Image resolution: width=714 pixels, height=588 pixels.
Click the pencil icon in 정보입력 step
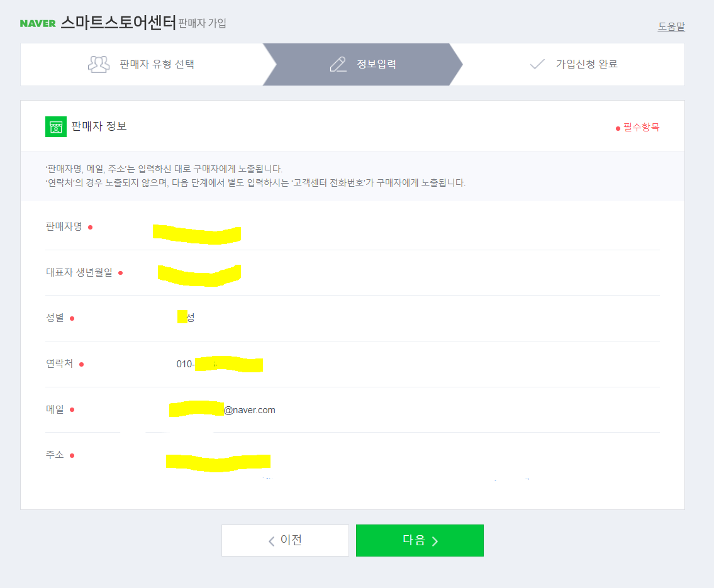pyautogui.click(x=338, y=64)
